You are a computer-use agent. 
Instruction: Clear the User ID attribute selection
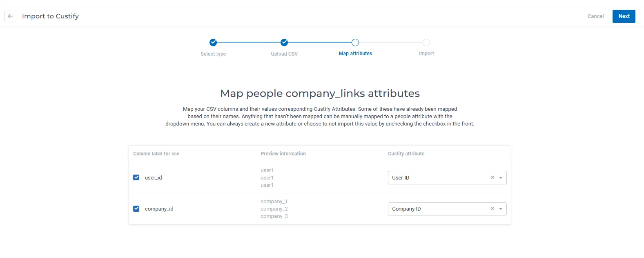click(492, 177)
